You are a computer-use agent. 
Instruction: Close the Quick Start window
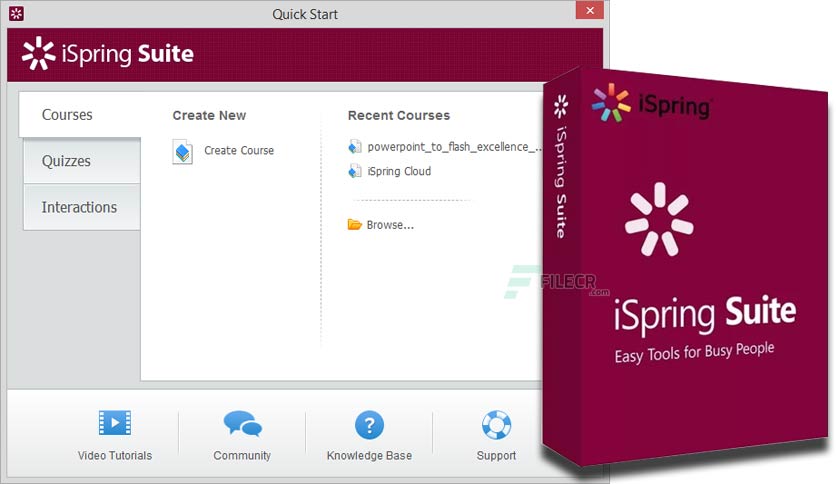coord(590,10)
